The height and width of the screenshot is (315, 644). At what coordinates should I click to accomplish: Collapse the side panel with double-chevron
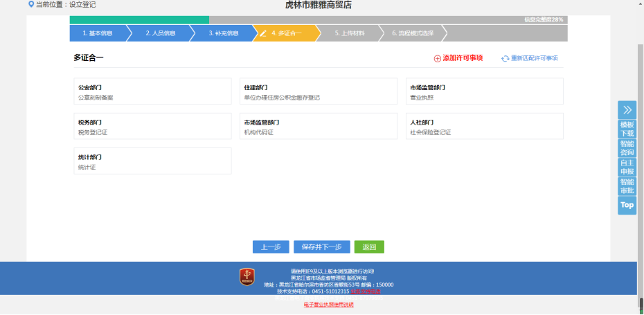coord(627,109)
